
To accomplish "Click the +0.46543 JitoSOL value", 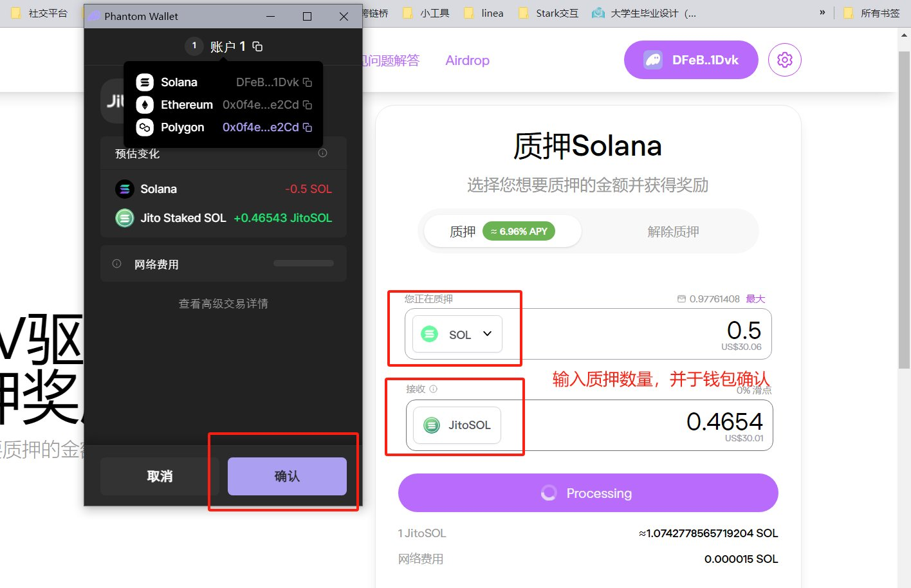I will pyautogui.click(x=283, y=218).
